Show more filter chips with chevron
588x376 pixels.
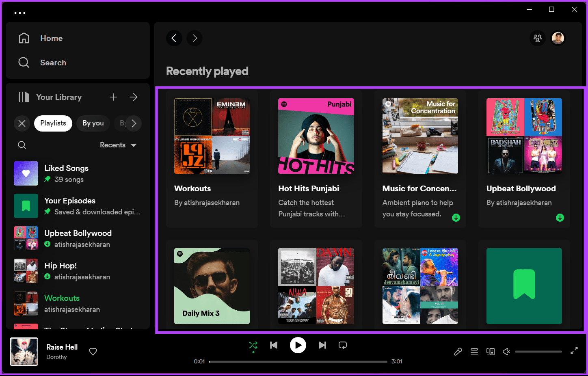pos(134,123)
